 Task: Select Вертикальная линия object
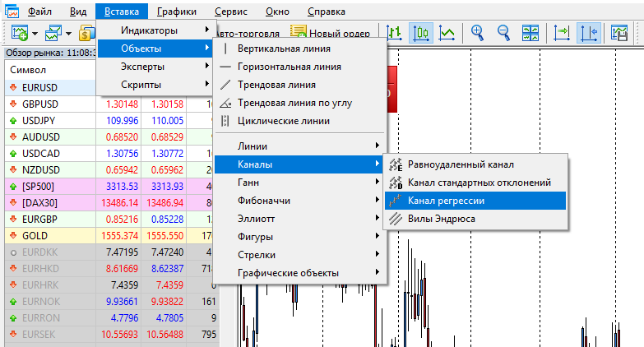[300, 49]
